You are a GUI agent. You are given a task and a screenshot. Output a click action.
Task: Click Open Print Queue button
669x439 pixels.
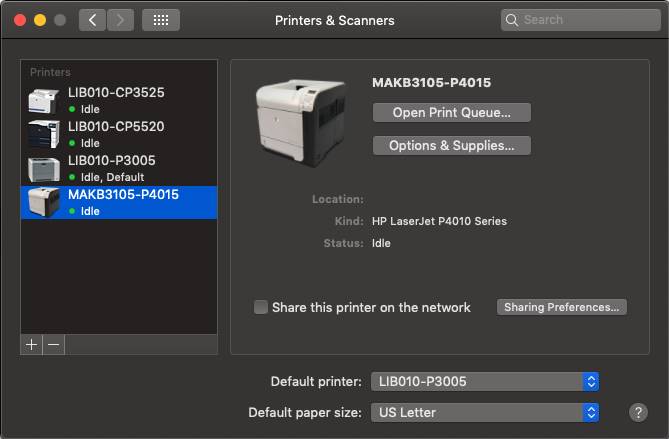[x=451, y=113]
